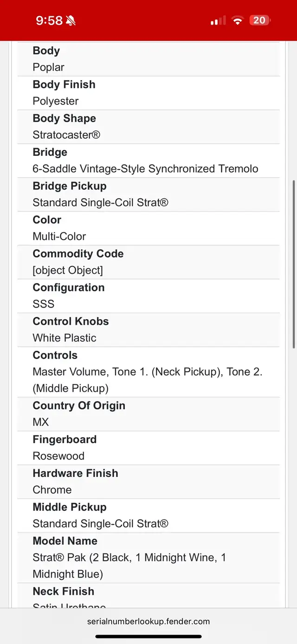Tap the serialnumberlookup.fender.com address bar
The height and width of the screenshot is (644, 297).
point(148,621)
